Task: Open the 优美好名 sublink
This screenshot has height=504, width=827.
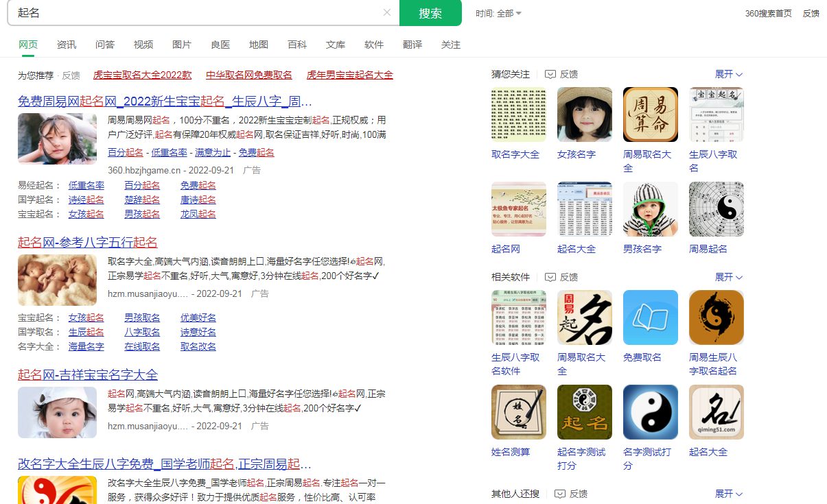Action: (198, 317)
